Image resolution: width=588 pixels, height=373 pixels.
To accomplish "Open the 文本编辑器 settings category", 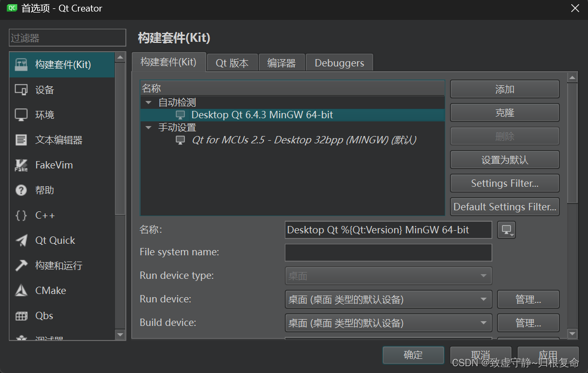I will pos(62,140).
